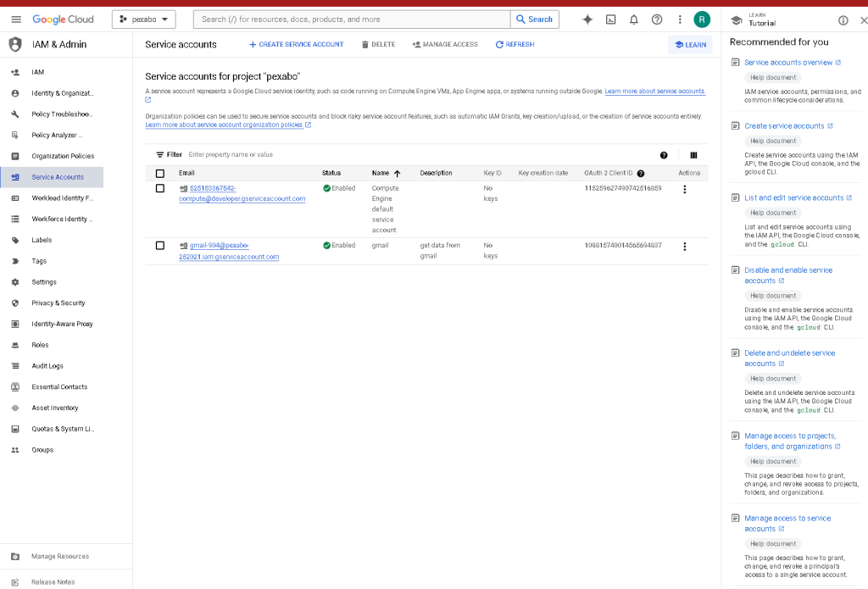This screenshot has width=868, height=589.
Task: Open the three-dot settings menu in header
Action: (680, 19)
